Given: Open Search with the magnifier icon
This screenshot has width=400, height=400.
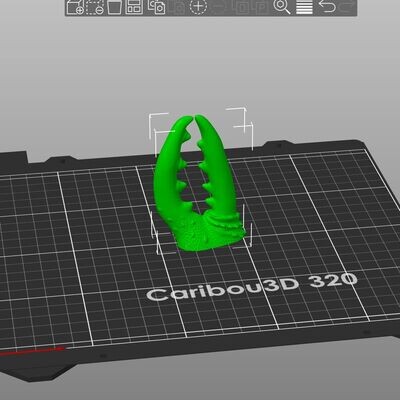Looking at the screenshot, I should tap(282, 7).
